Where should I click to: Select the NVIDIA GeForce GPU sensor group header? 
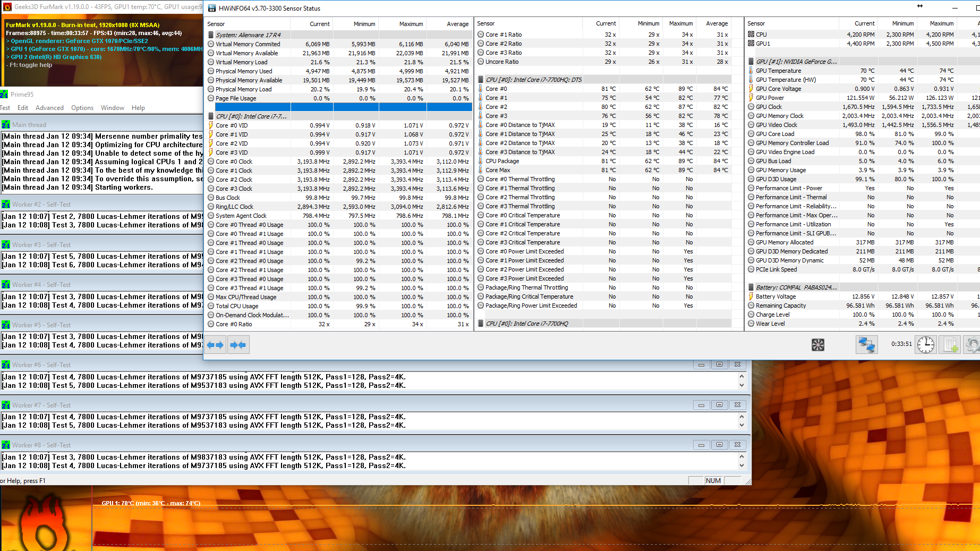tap(796, 62)
